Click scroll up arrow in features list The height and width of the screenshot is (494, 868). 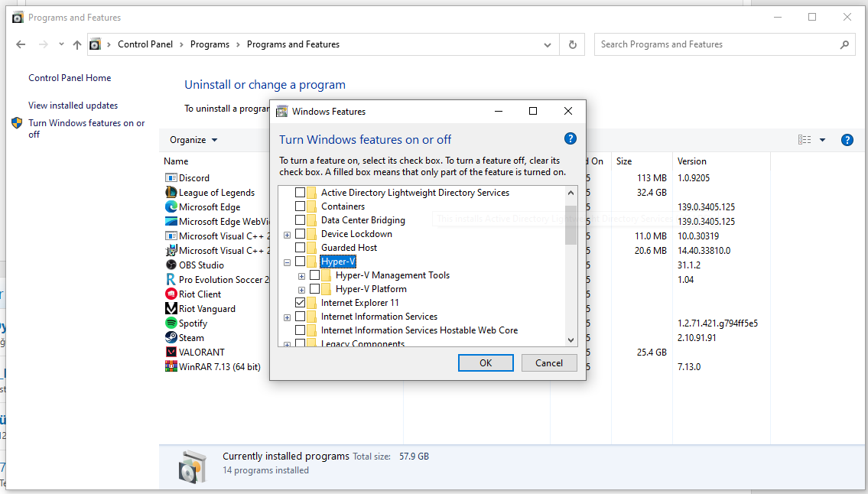(x=571, y=193)
